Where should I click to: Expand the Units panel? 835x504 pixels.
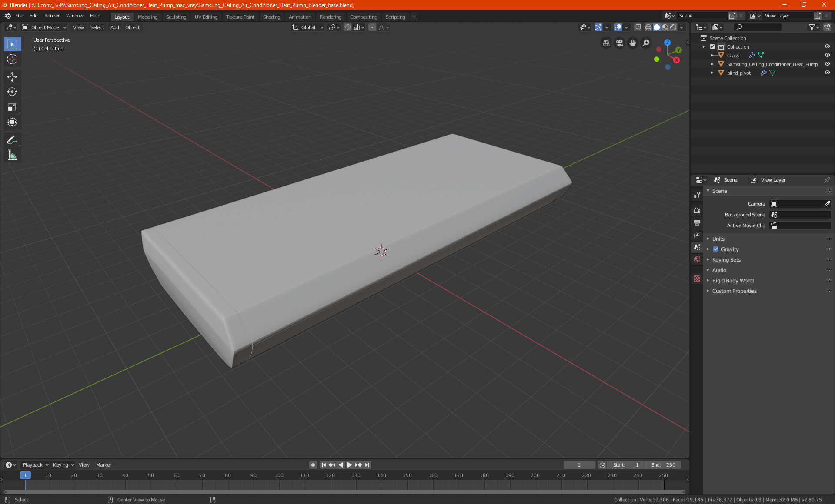[x=718, y=239]
